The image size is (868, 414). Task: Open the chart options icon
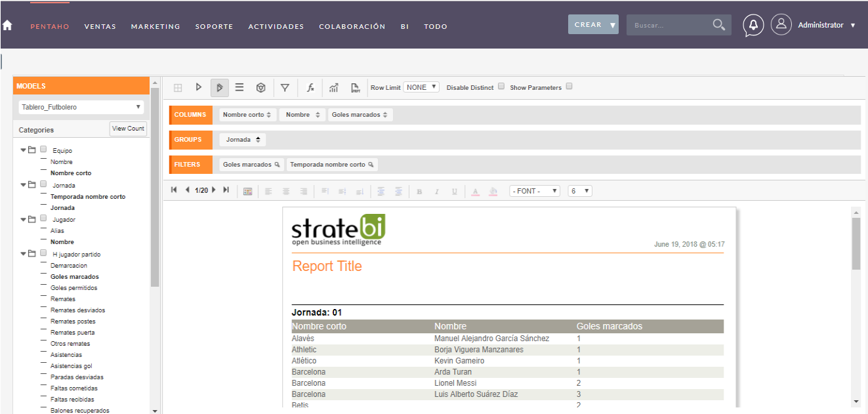coord(333,87)
